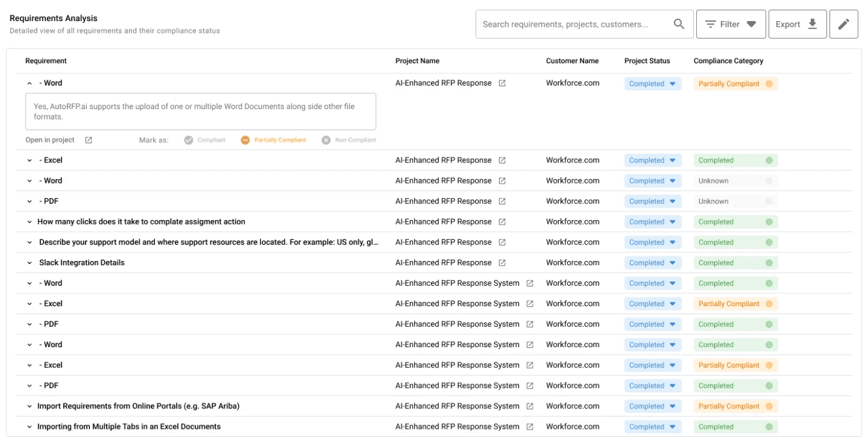The height and width of the screenshot is (437, 868).
Task: Open project link icon in Describe your support model row
Action: [x=502, y=242]
